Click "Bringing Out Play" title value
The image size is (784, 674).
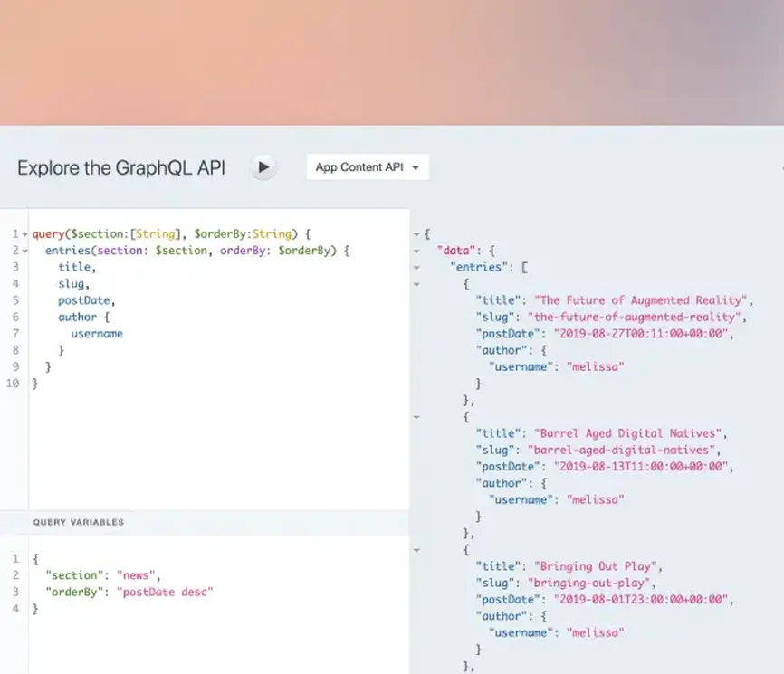click(595, 566)
